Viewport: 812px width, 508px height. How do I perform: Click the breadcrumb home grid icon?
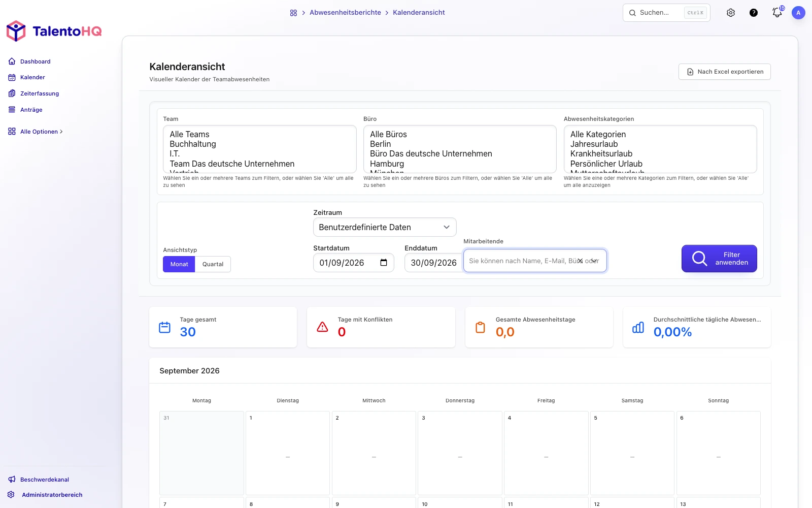(x=293, y=13)
